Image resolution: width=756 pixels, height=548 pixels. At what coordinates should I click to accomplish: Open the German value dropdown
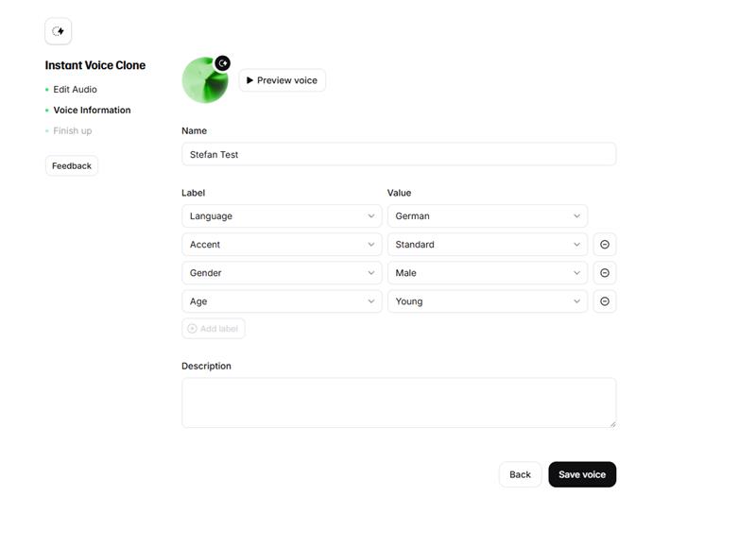(487, 216)
